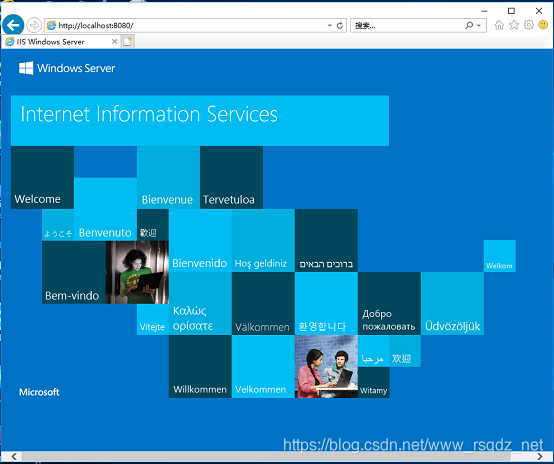Click the Bienvenue tile
Image resolution: width=554 pixels, height=464 pixels.
coord(169,177)
